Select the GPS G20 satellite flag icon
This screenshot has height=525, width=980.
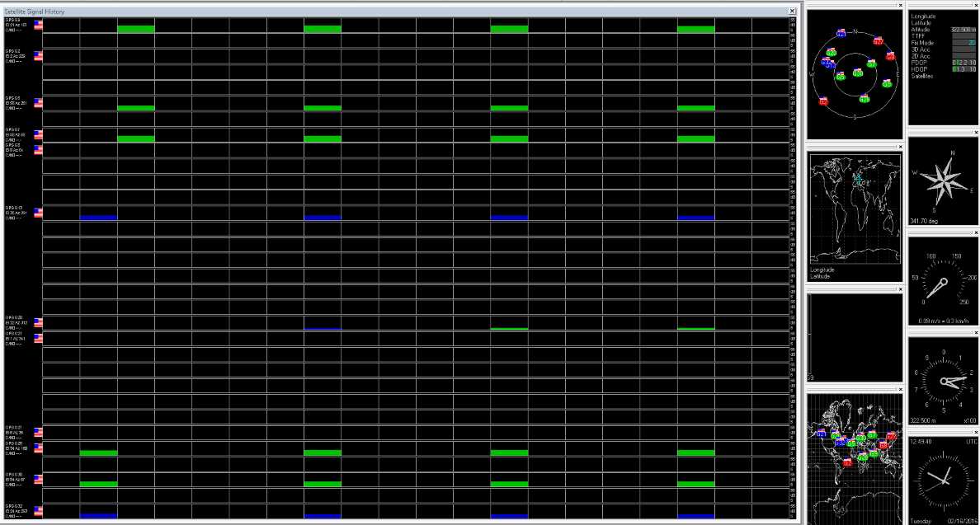38,322
